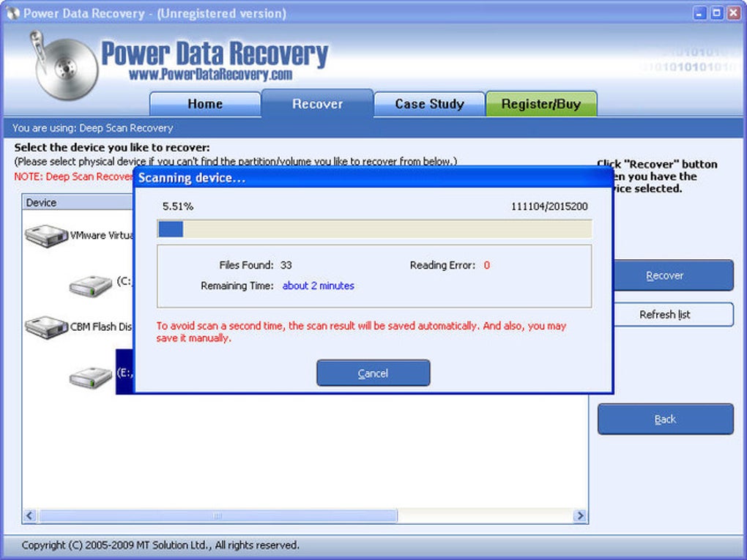Click the right arrow of horizontal scrollbar
The width and height of the screenshot is (747, 560).
(x=580, y=516)
